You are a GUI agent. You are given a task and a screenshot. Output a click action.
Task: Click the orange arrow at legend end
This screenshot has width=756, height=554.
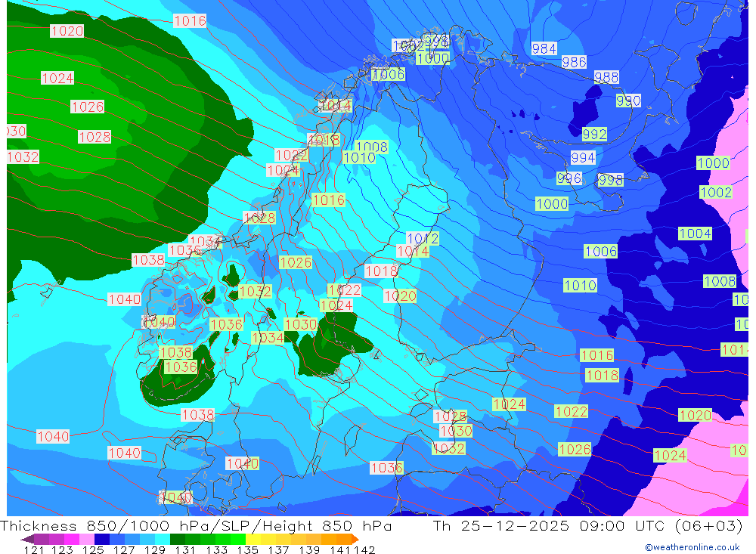click(355, 539)
